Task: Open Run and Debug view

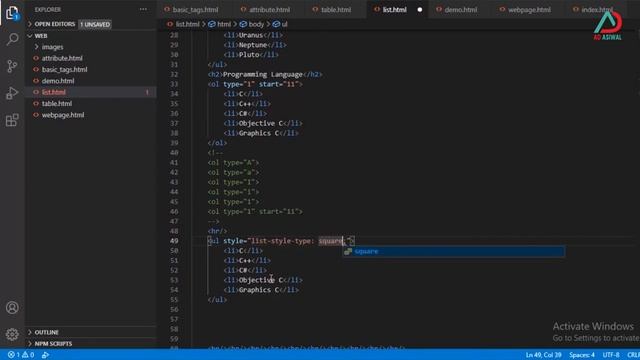Action: (12, 93)
